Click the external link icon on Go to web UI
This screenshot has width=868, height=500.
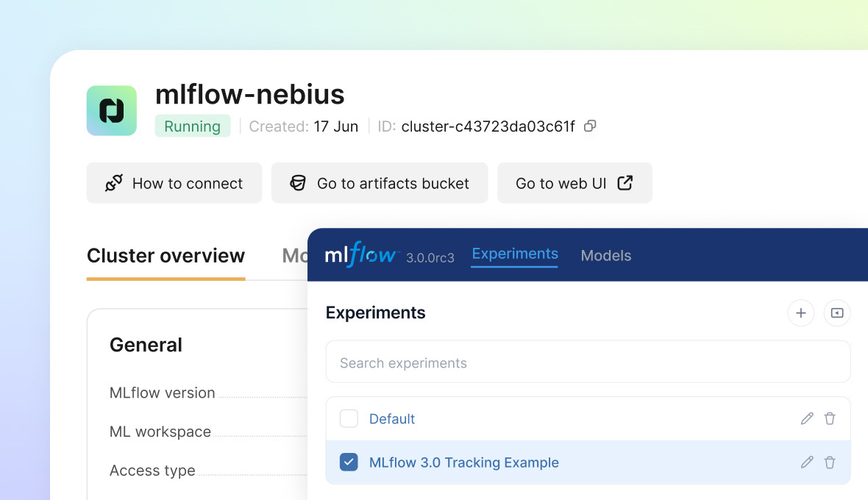pyautogui.click(x=625, y=183)
